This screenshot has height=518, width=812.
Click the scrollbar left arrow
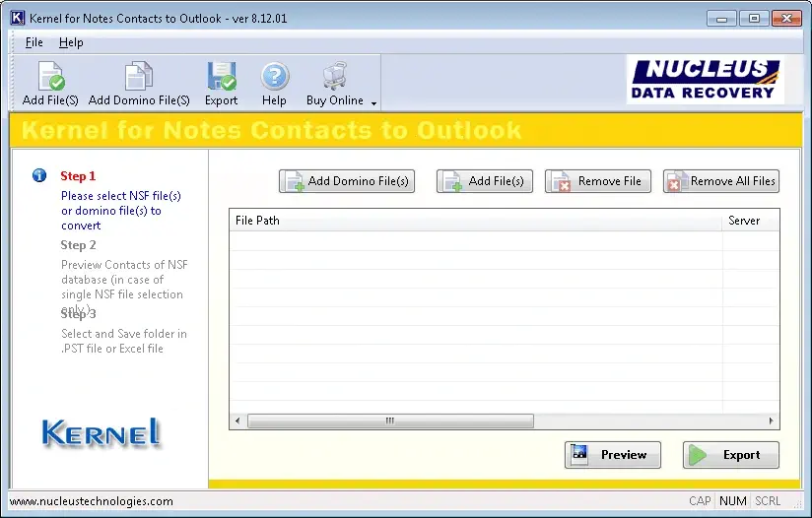pyautogui.click(x=237, y=421)
